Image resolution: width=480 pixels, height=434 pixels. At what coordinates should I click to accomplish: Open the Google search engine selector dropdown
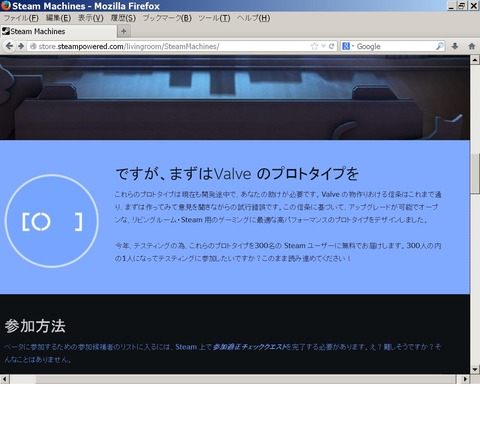point(348,46)
